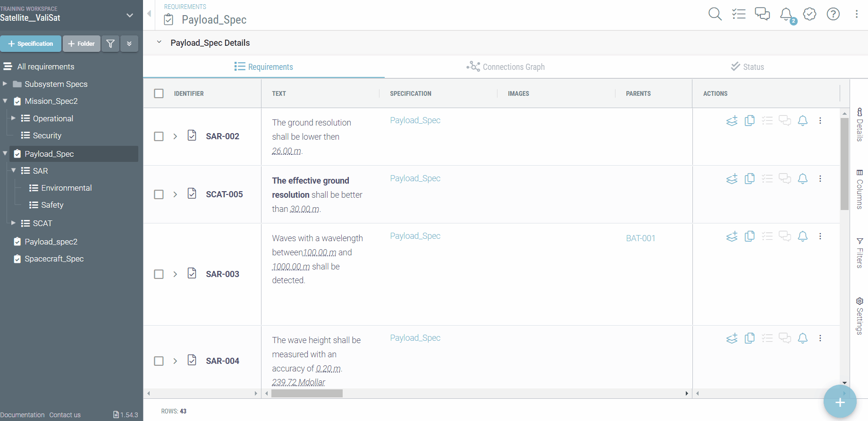The width and height of the screenshot is (868, 421).
Task: Tick the checkbox for SAR-002
Action: [159, 136]
